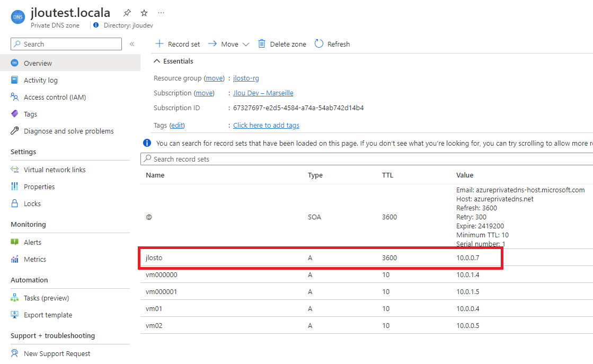Click the 10.0.1.4 value cell
This screenshot has height=364, width=593.
[468, 275]
